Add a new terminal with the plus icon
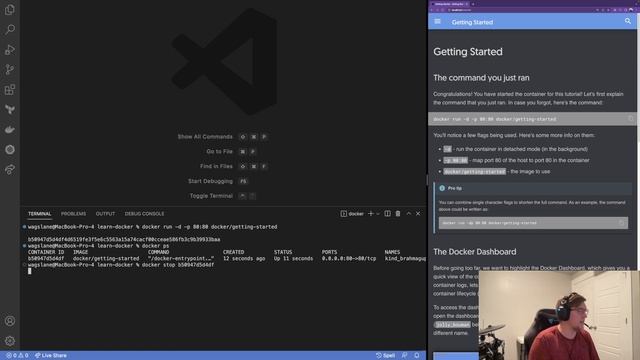Image resolution: width=640 pixels, height=360 pixels. [x=371, y=213]
